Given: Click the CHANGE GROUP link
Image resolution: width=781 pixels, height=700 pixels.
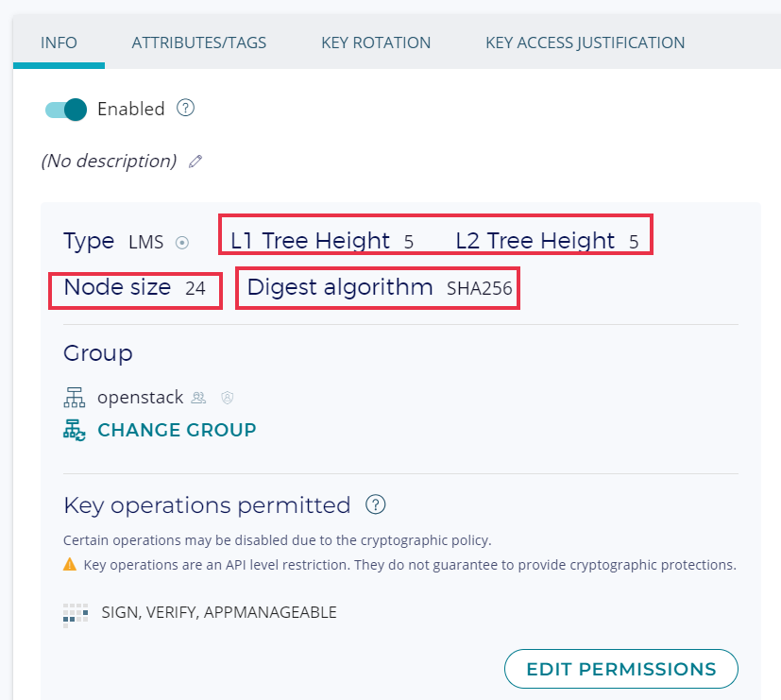Looking at the screenshot, I should click(177, 430).
